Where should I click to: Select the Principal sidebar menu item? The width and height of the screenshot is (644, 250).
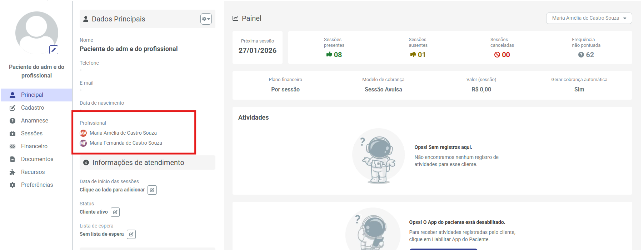(x=36, y=95)
